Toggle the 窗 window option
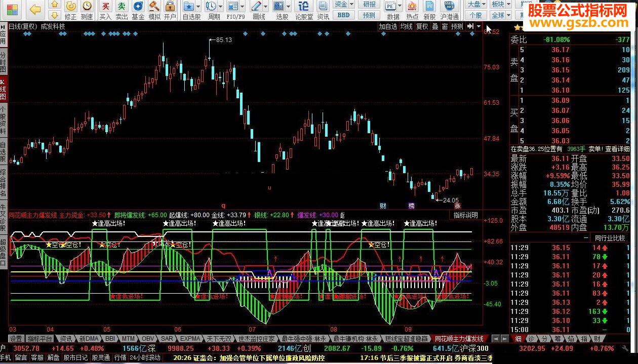Image resolution: width=638 pixels, height=364 pixels. [445, 26]
